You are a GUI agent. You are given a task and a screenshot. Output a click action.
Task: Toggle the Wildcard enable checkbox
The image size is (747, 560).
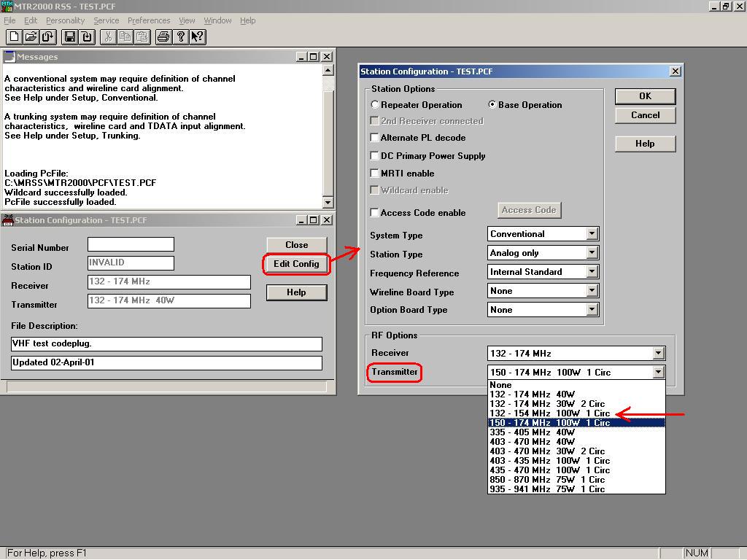coord(375,190)
